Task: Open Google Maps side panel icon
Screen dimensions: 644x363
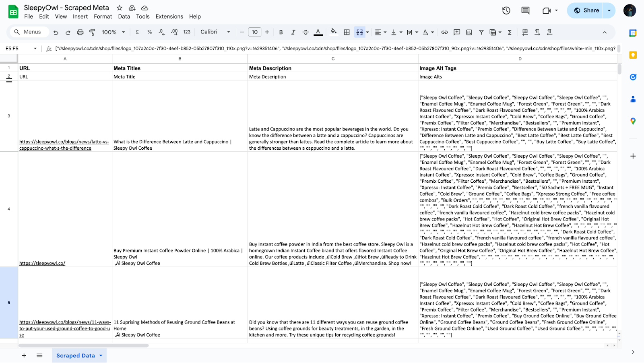Action: click(x=633, y=121)
